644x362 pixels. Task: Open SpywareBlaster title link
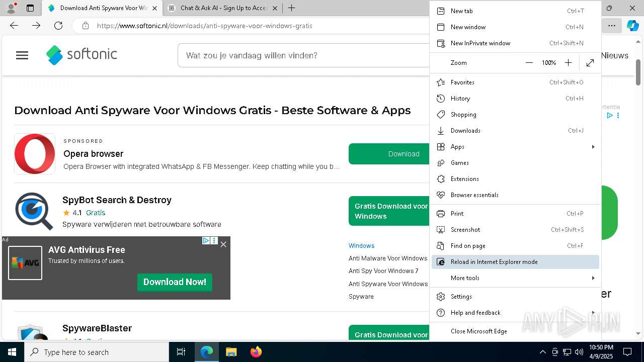[x=97, y=328]
